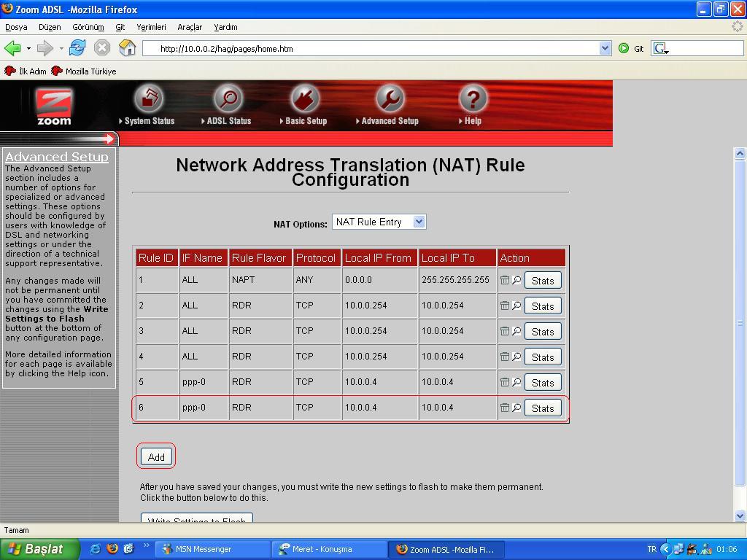This screenshot has width=747, height=560.
Task: Open the Mozilla Türkiye bookmark
Action: click(x=84, y=71)
